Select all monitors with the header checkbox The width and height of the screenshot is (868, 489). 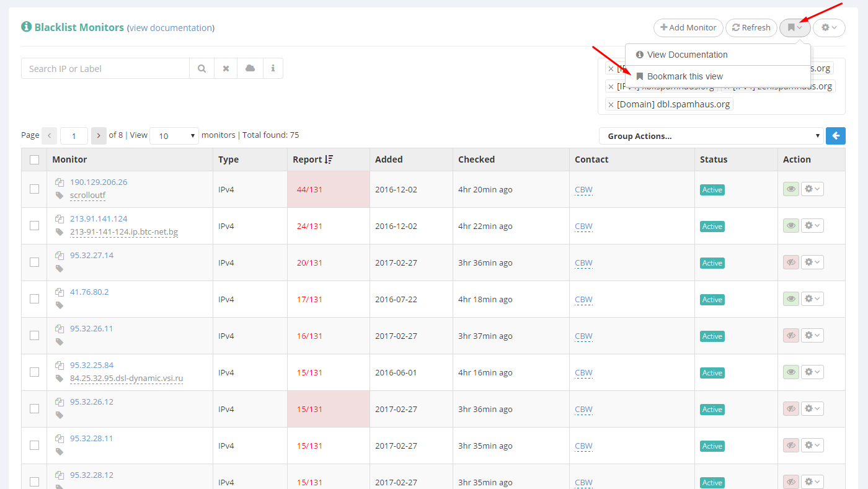pos(34,159)
